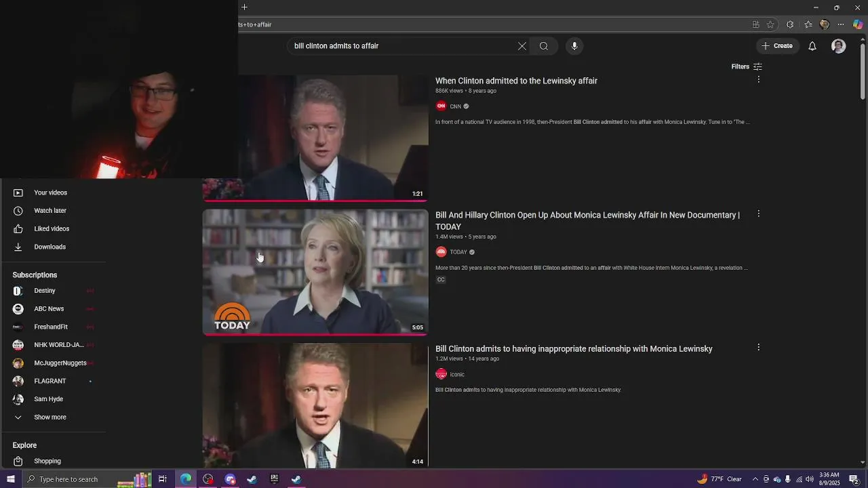
Task: Open the 3:36 AM clock and calendar
Action: point(829,479)
